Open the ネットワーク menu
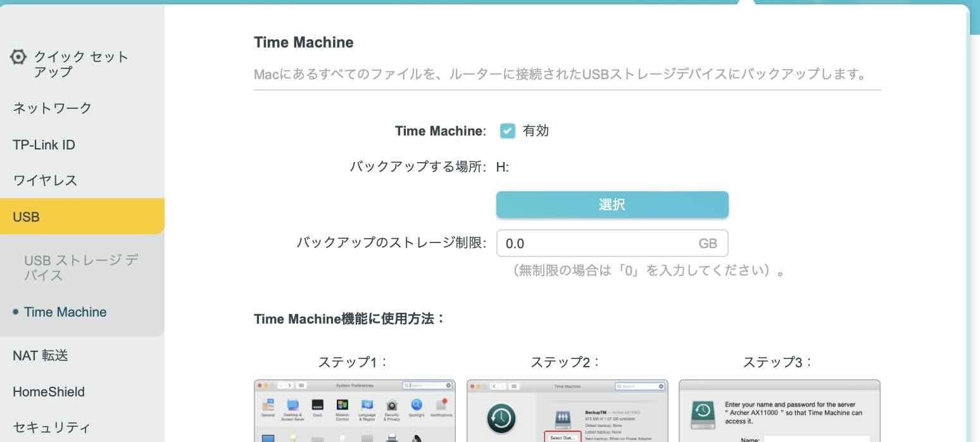This screenshot has height=442, width=980. tap(53, 108)
